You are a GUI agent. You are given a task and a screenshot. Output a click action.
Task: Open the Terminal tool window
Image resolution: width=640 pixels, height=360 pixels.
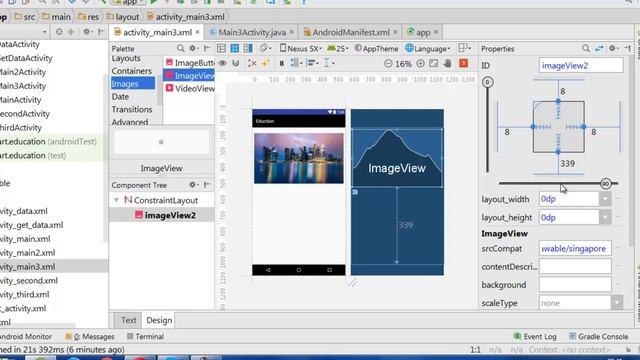point(145,337)
